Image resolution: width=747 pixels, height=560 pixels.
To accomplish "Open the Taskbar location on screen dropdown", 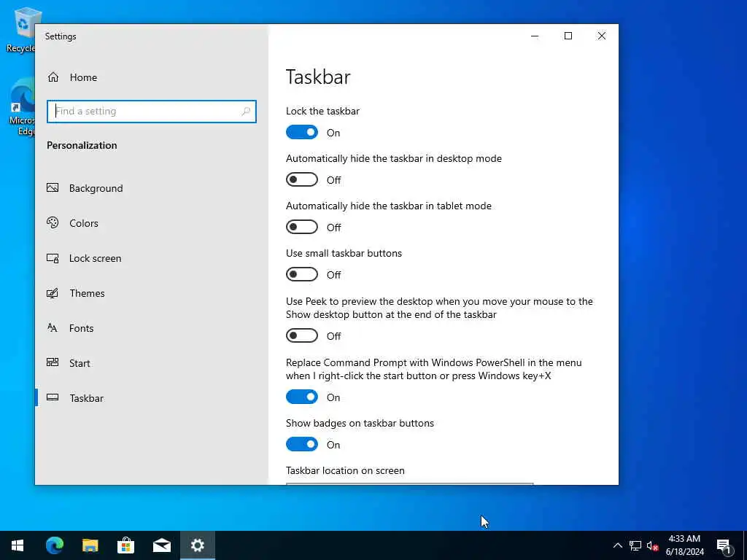I will coord(410,484).
